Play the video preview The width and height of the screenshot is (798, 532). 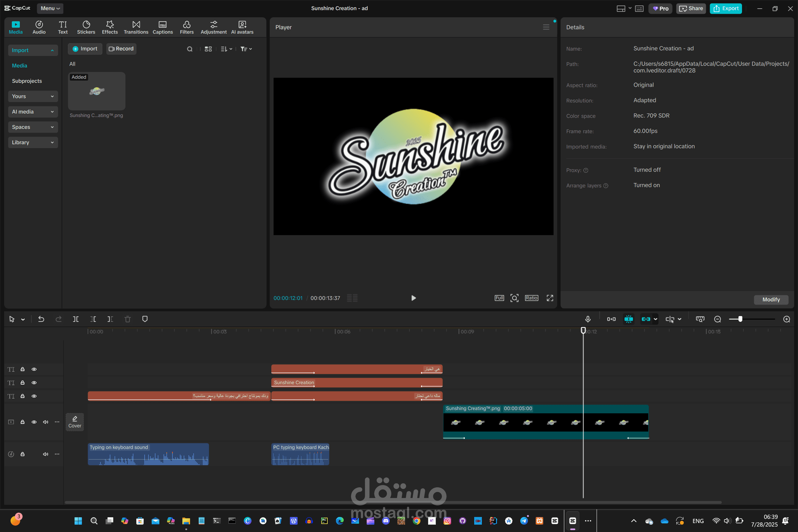(413, 298)
